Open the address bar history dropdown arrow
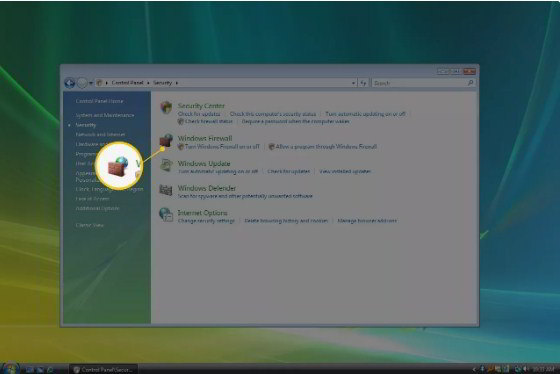The height and width of the screenshot is (374, 560). coord(354,83)
